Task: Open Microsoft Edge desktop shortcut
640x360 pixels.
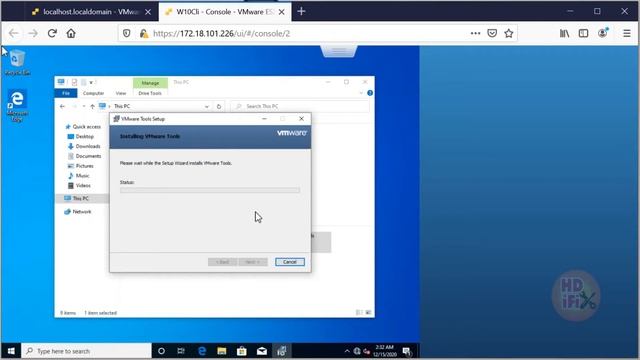Action: click(x=17, y=105)
